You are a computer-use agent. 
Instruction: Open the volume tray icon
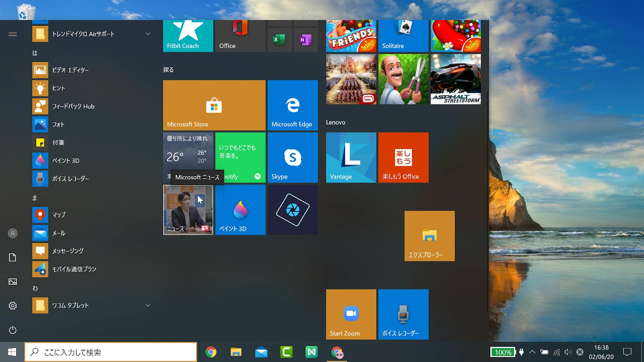(568, 352)
